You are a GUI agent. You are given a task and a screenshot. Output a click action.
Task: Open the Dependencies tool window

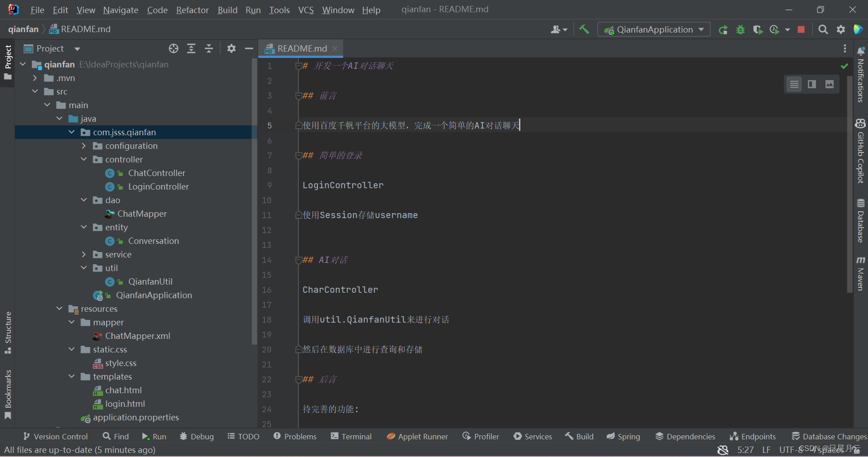(x=685, y=437)
